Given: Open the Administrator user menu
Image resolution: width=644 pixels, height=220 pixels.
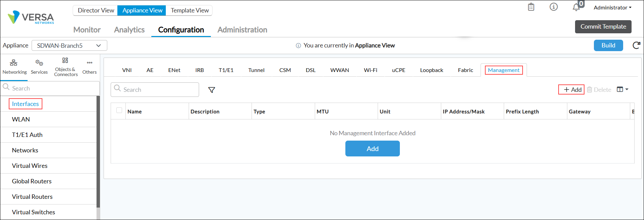Looking at the screenshot, I should 612,7.
